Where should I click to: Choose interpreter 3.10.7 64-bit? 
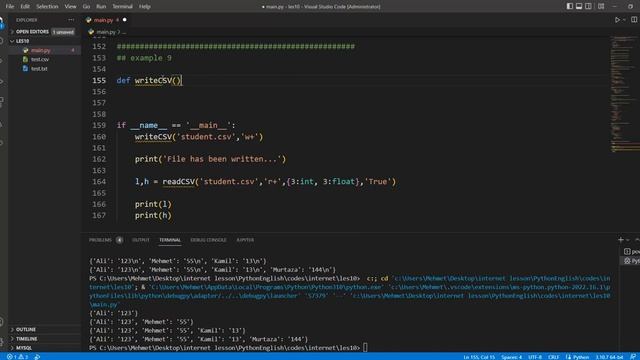(609, 357)
